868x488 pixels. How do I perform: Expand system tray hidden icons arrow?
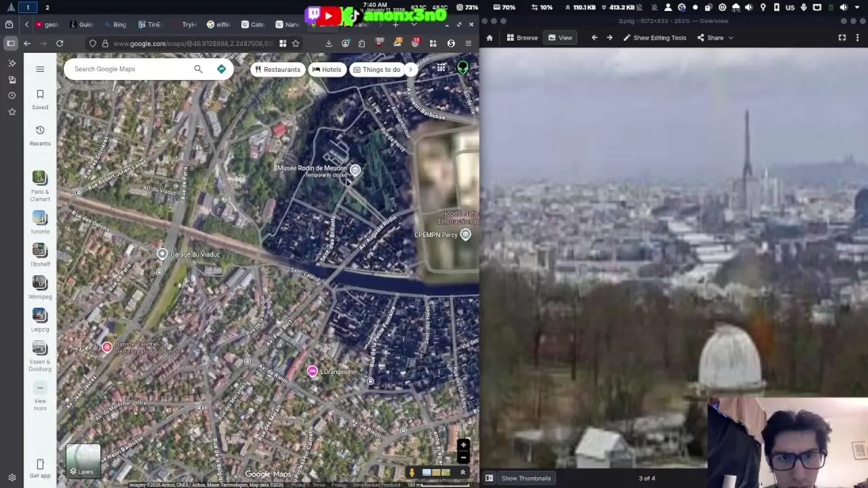[x=857, y=7]
